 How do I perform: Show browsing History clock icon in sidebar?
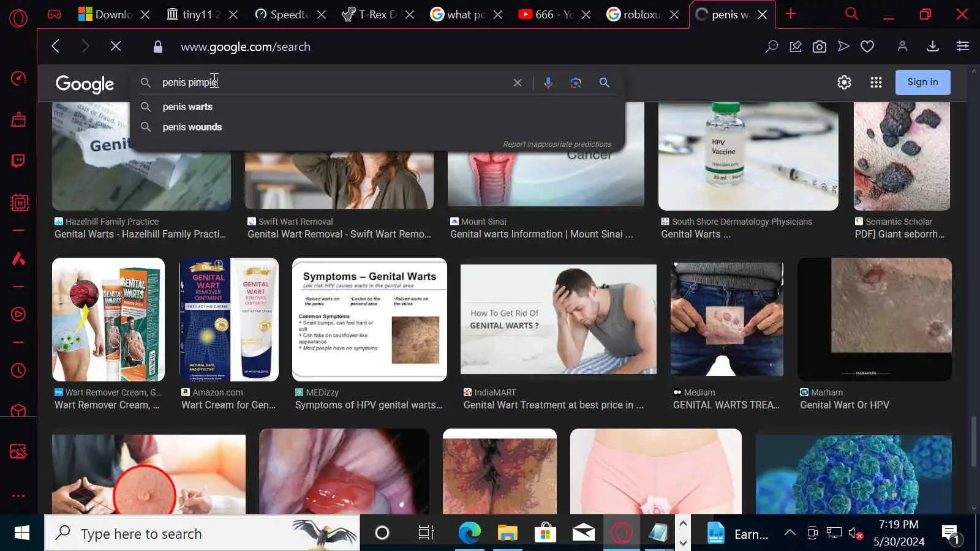pyautogui.click(x=18, y=370)
